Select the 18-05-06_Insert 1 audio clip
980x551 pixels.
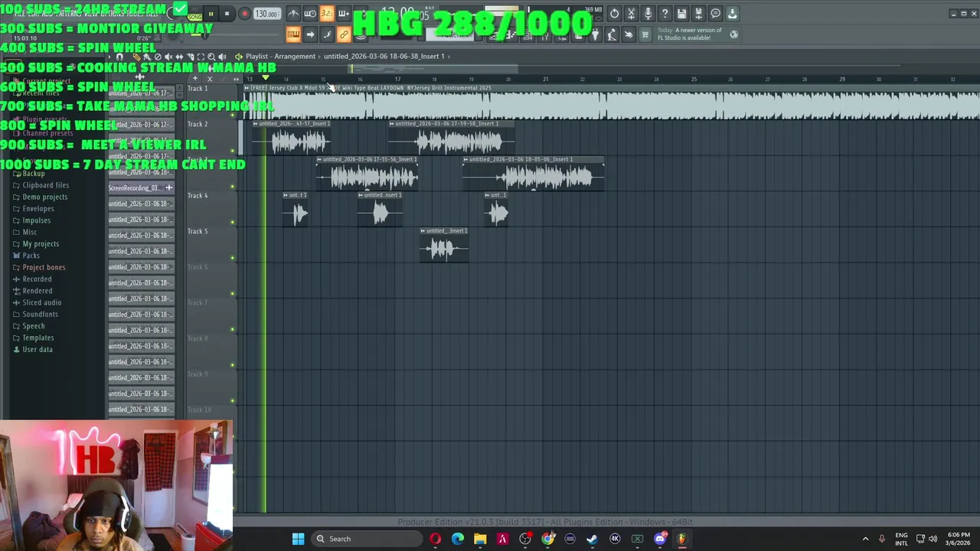[x=534, y=173]
